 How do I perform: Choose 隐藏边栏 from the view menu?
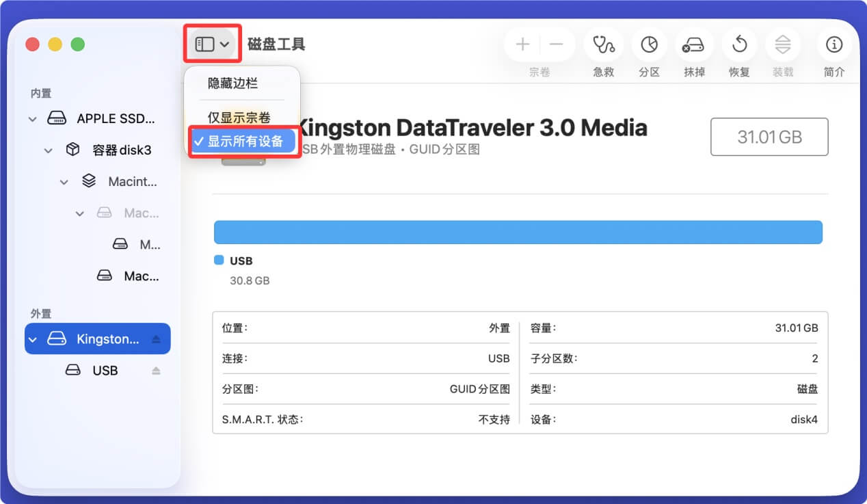pos(233,83)
